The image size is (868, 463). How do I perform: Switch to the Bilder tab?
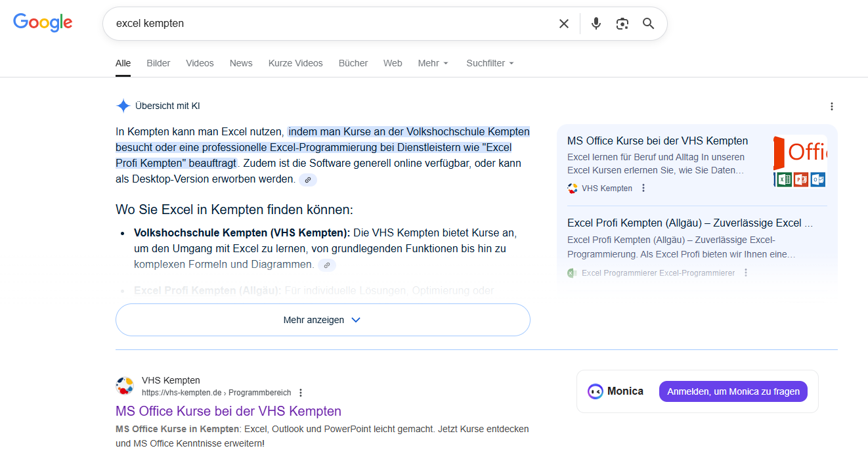coord(158,63)
